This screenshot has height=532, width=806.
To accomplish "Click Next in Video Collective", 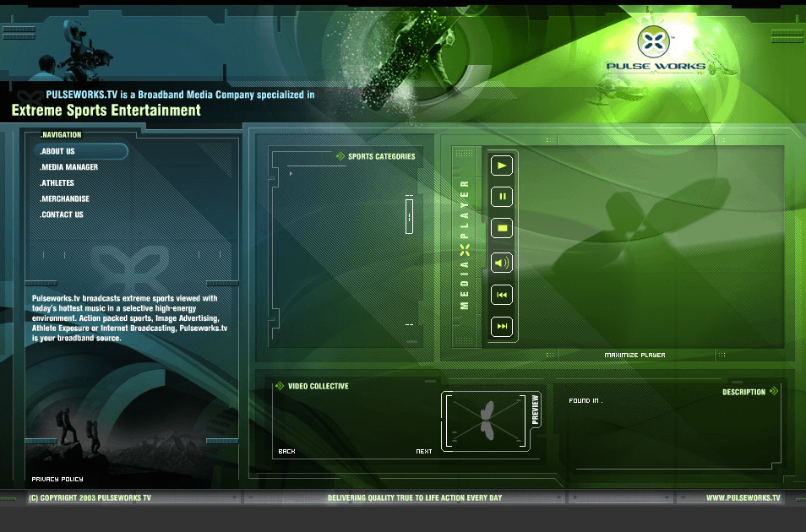I will tap(424, 451).
